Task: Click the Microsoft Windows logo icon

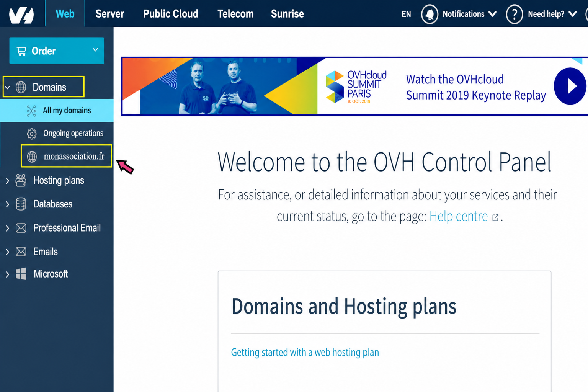Action: tap(21, 274)
